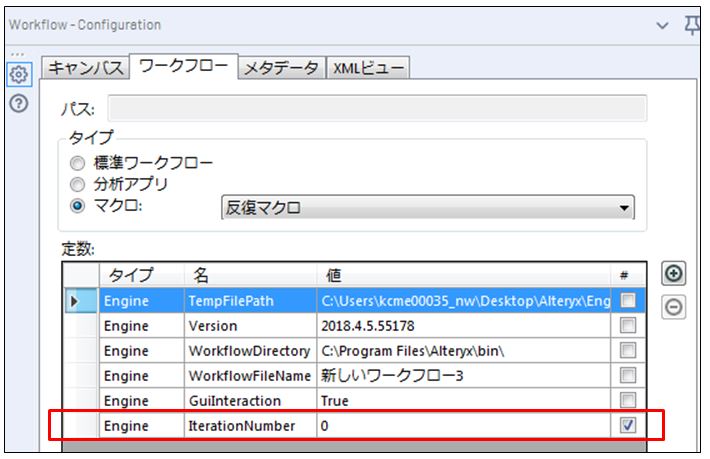
Task: Toggle the Version row checkbox
Action: coord(627,325)
